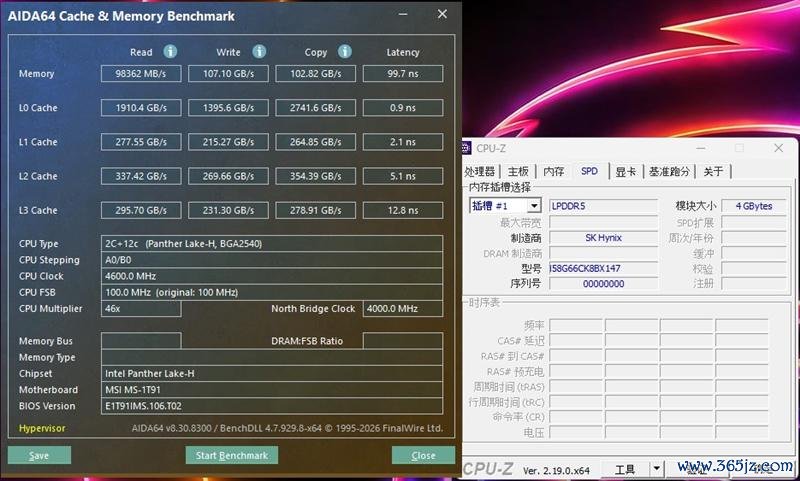Click the Save button in AIDA64
The height and width of the screenshot is (481, 800).
[39, 455]
